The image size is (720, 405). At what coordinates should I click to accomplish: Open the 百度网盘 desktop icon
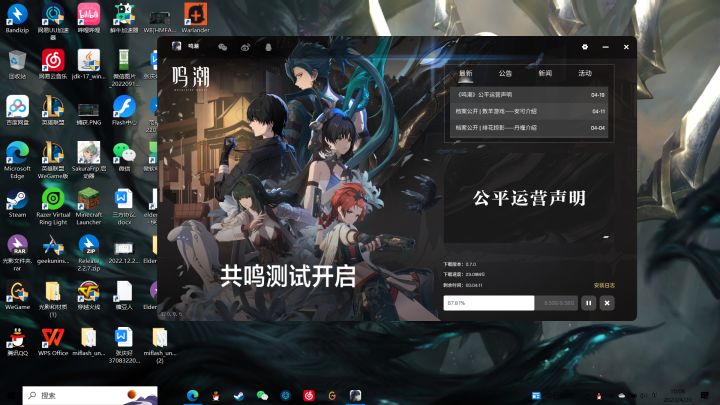click(x=17, y=110)
